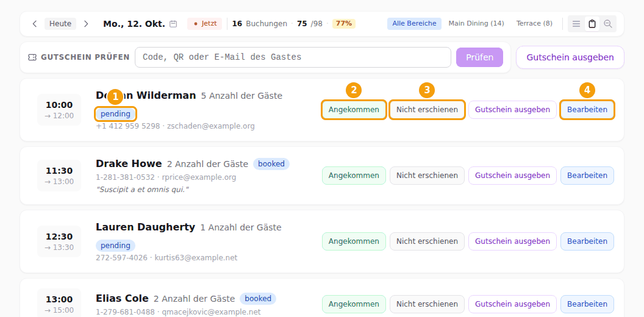Click email qmacejkovic@example.net

pos(211,312)
